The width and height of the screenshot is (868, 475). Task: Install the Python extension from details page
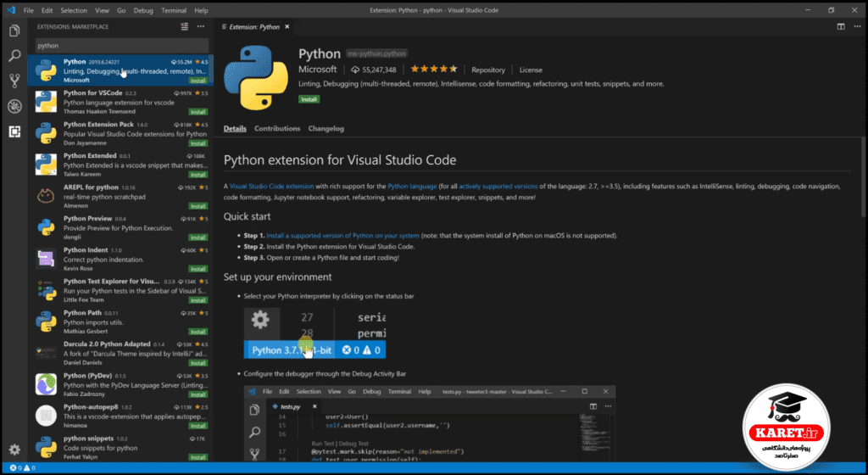pyautogui.click(x=309, y=99)
